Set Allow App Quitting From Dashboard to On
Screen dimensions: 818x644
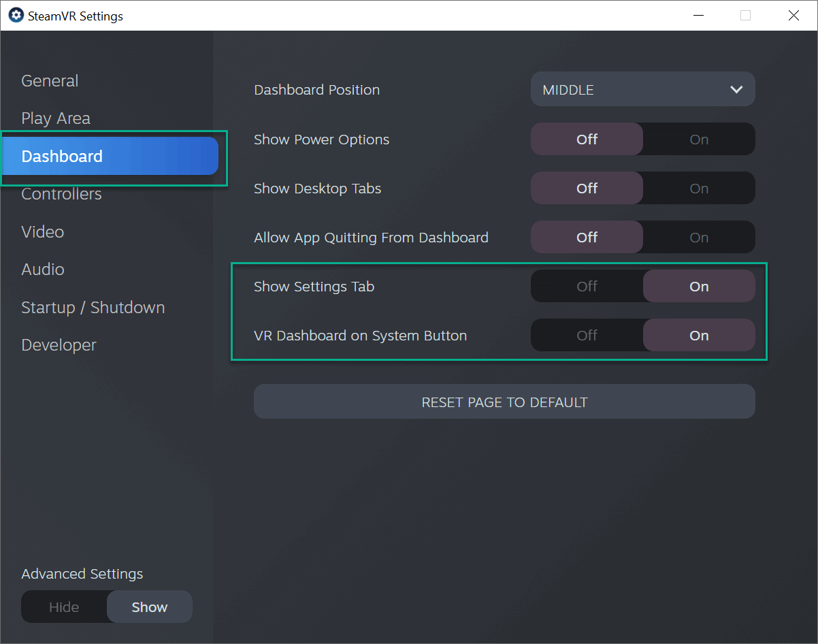coord(699,238)
